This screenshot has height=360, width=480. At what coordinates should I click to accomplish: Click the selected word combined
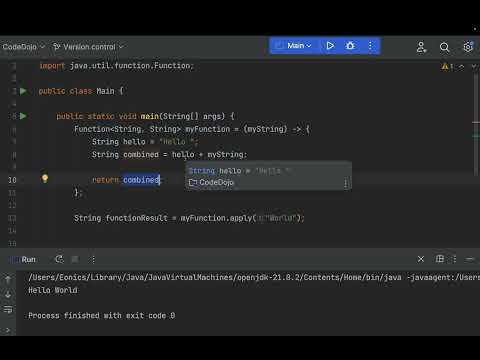click(141, 180)
